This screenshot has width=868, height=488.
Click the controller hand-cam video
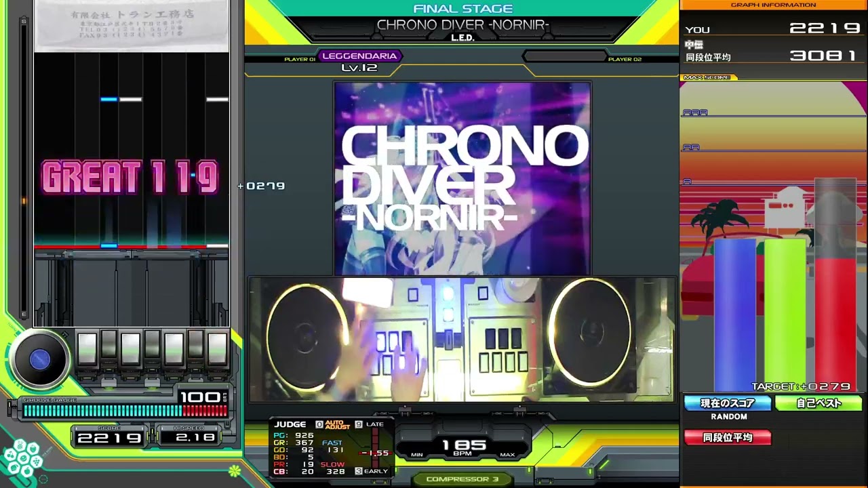(462, 339)
